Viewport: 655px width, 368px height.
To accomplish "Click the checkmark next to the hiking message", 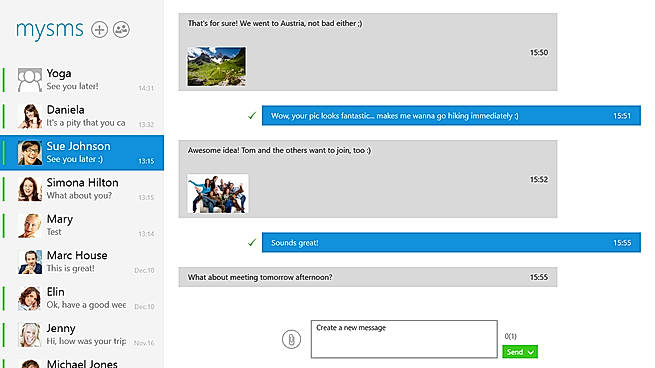I will [x=252, y=115].
